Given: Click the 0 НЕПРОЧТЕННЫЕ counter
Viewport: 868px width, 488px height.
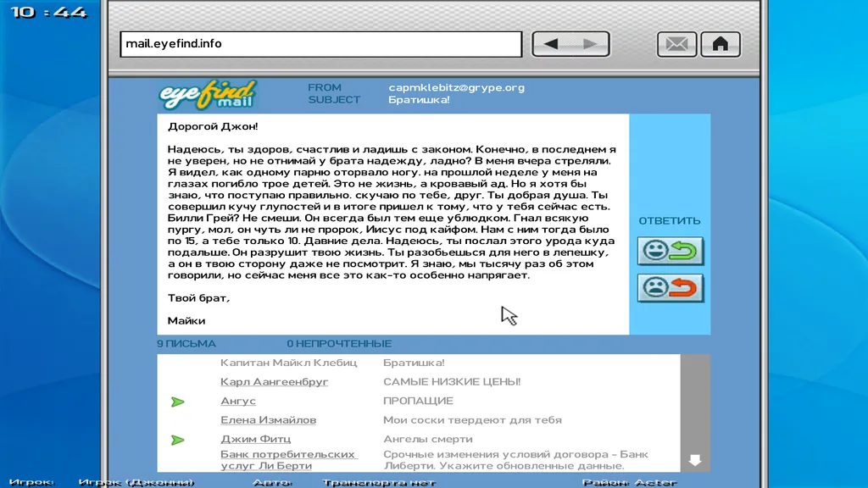Looking at the screenshot, I should [339, 344].
